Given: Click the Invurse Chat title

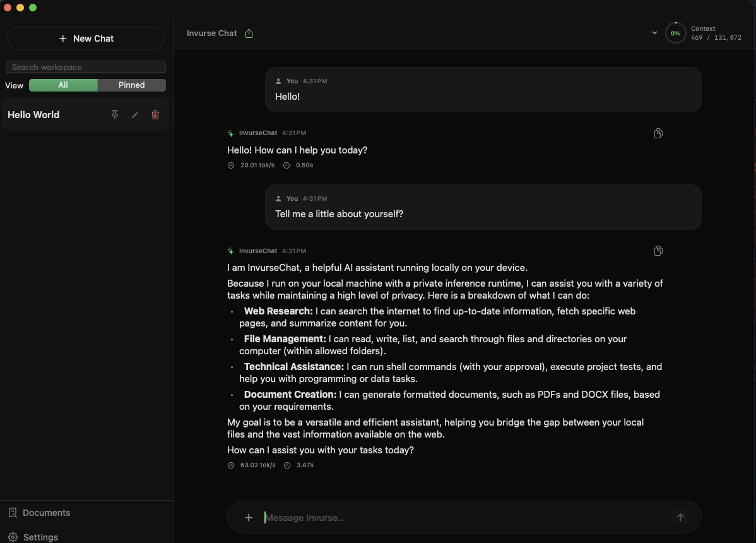Looking at the screenshot, I should [211, 33].
